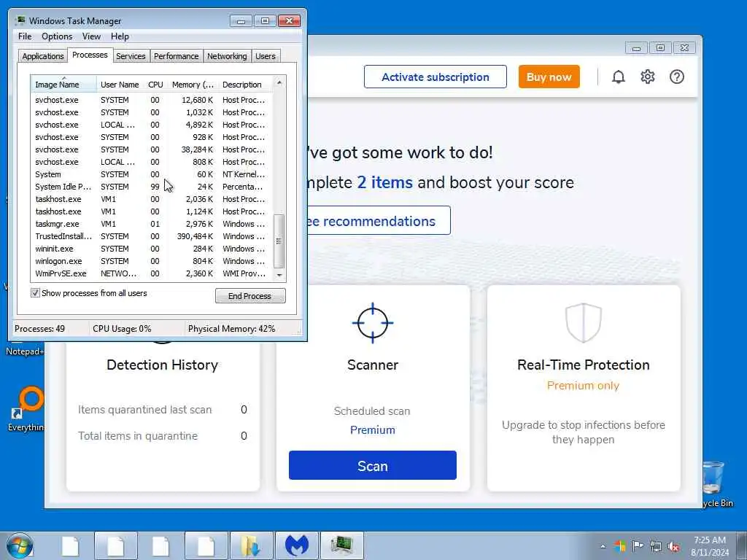Sort processes by Image Name column
The width and height of the screenshot is (747, 560).
click(x=64, y=85)
